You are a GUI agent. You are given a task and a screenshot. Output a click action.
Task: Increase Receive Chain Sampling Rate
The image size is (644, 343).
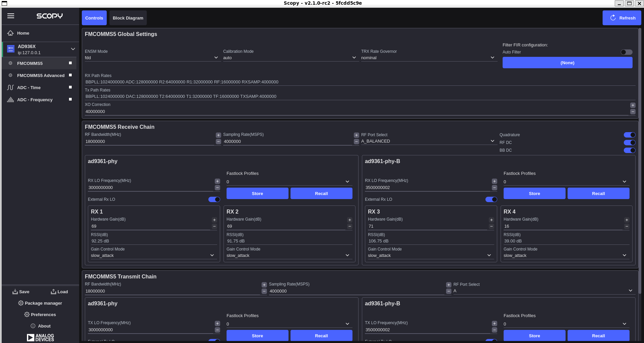pyautogui.click(x=357, y=135)
